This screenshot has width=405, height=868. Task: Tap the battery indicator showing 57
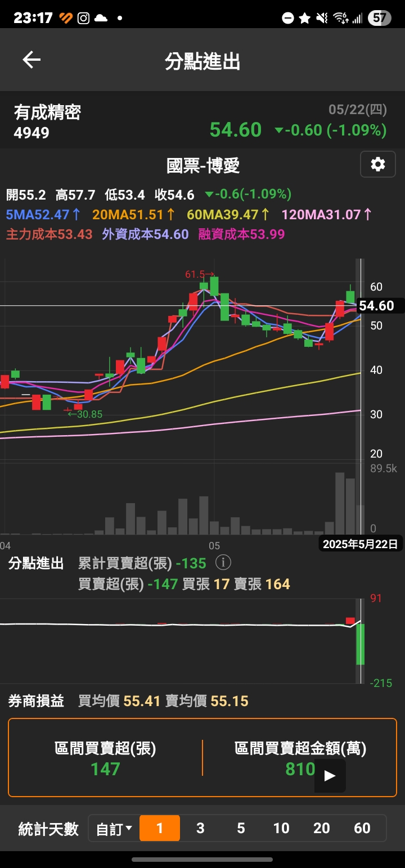[x=380, y=18]
